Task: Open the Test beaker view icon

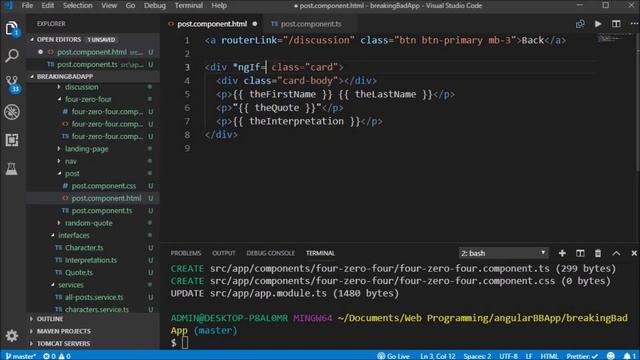Action: click(x=11, y=168)
